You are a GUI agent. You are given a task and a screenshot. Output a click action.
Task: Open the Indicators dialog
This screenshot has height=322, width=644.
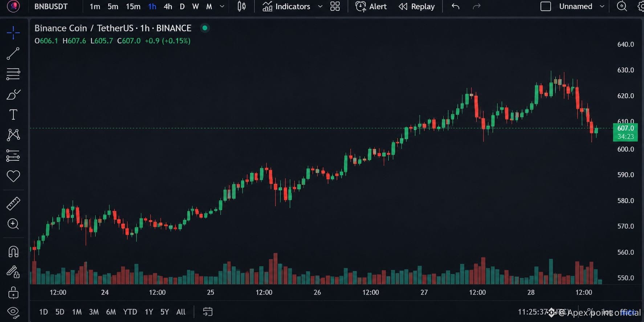click(x=286, y=7)
